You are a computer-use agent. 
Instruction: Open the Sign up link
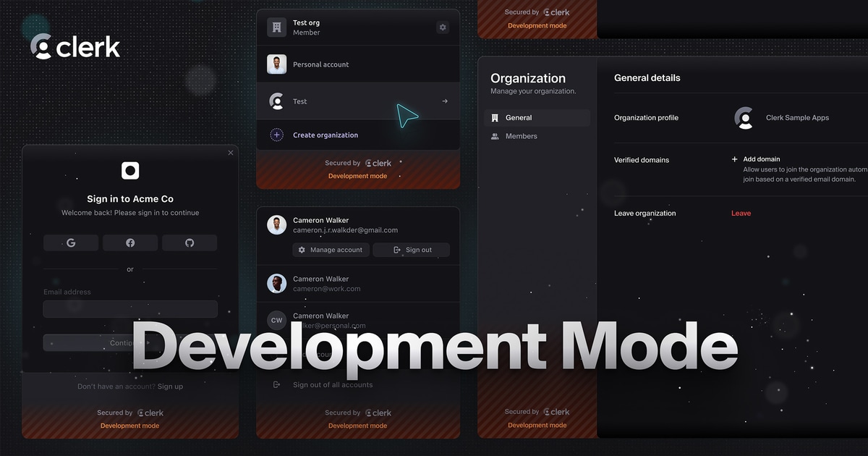coord(170,387)
